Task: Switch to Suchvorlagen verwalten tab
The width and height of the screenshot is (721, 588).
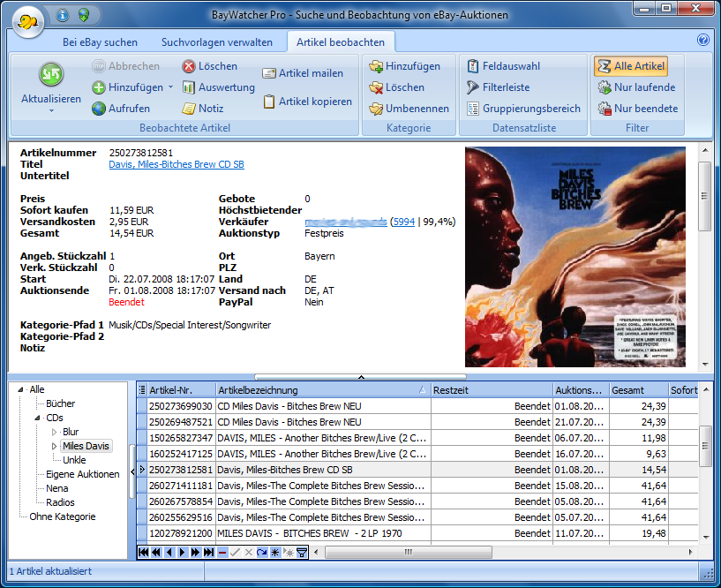Action: pos(216,42)
